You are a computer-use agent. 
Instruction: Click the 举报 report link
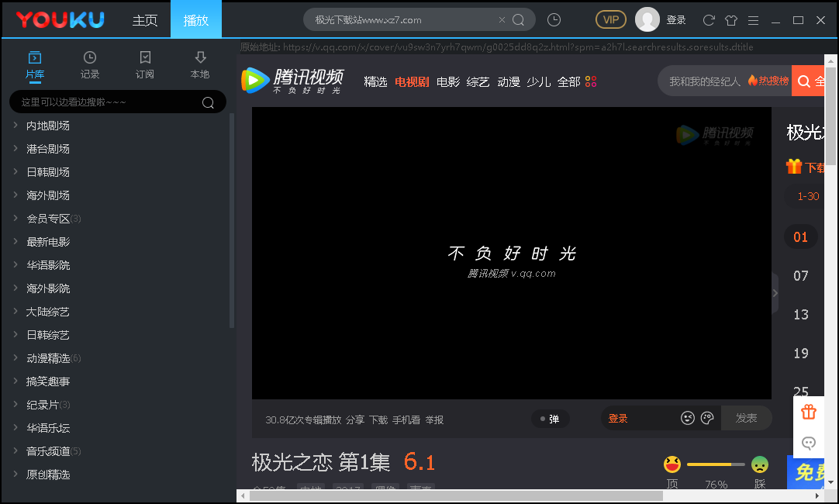pyautogui.click(x=434, y=420)
